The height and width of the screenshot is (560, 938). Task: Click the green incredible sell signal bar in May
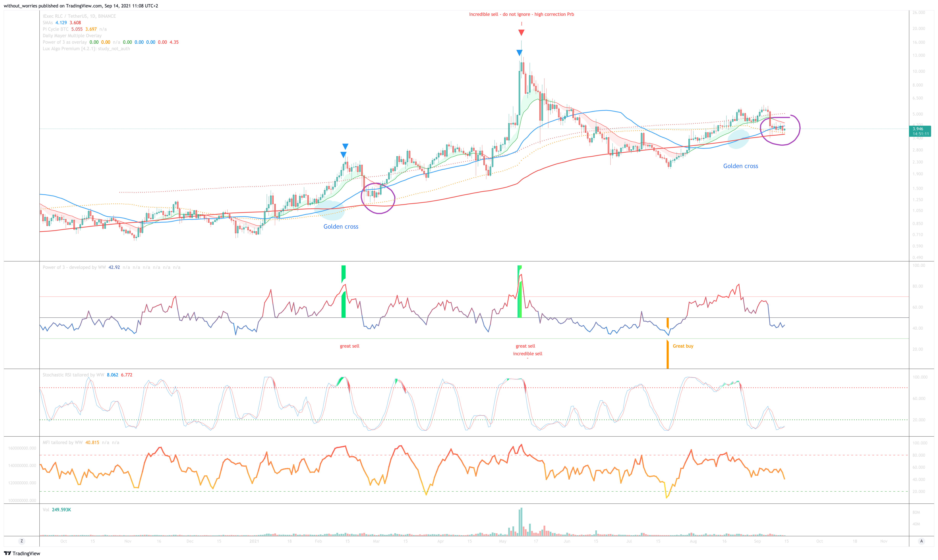coord(520,291)
